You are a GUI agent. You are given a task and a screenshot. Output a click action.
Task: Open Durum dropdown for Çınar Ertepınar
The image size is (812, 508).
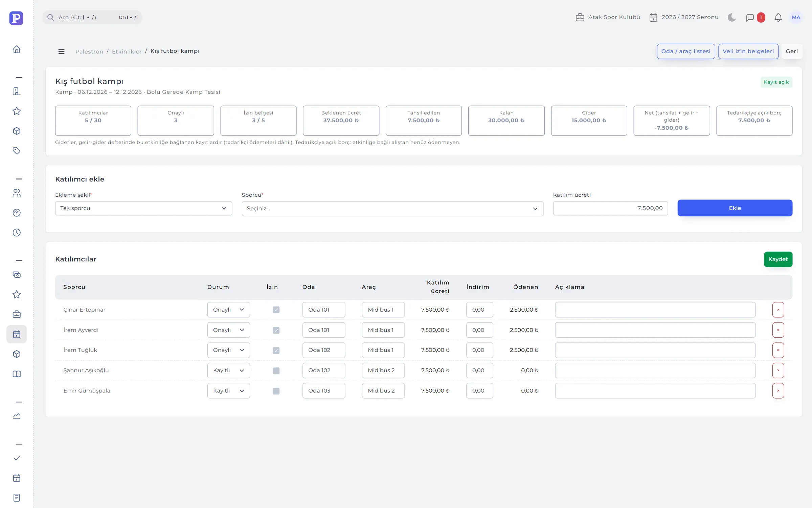(229, 310)
